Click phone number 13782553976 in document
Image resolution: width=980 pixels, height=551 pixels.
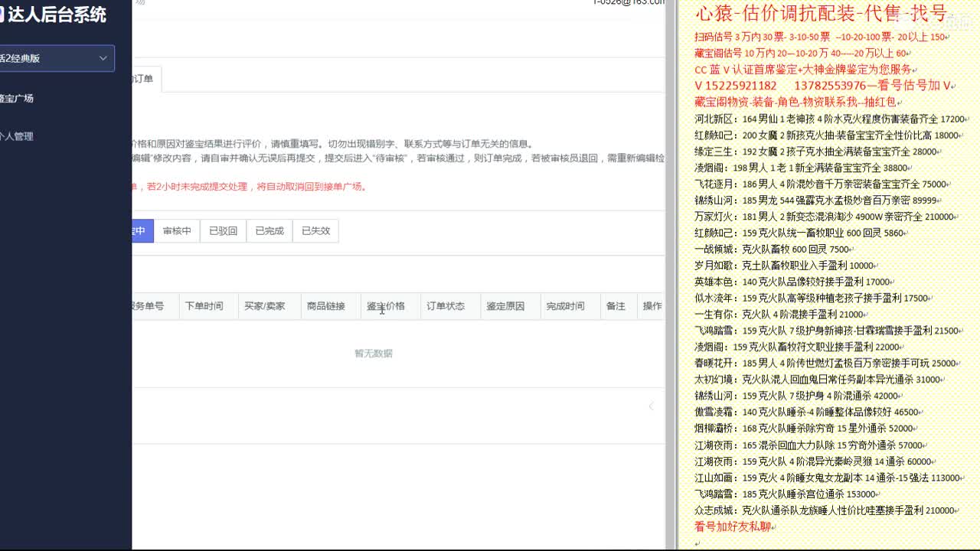click(x=830, y=86)
